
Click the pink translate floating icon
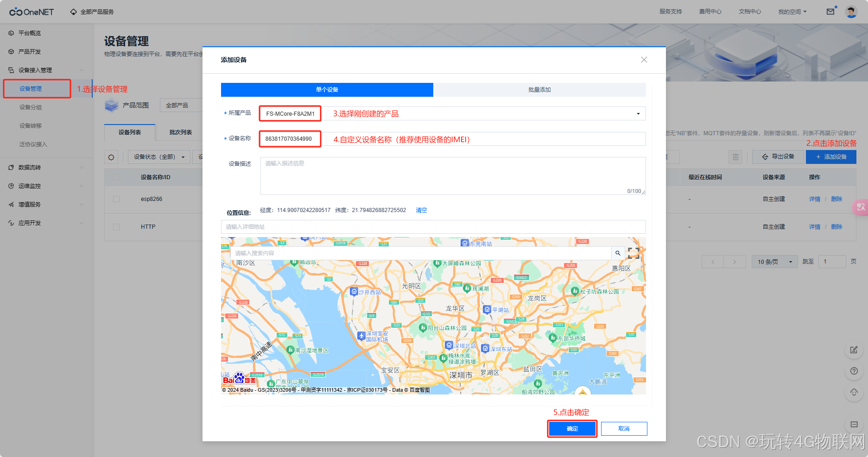[x=861, y=207]
